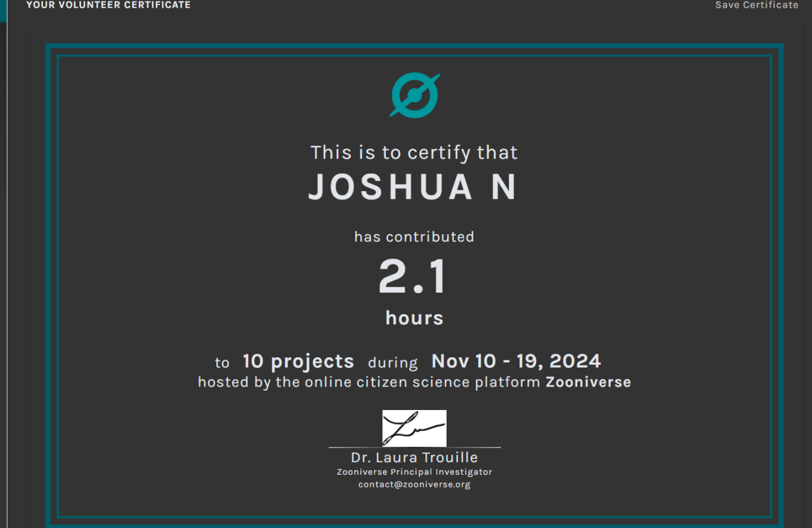The height and width of the screenshot is (528, 812).
Task: Click the Zooniverse logo icon on certificate
Action: tap(414, 95)
